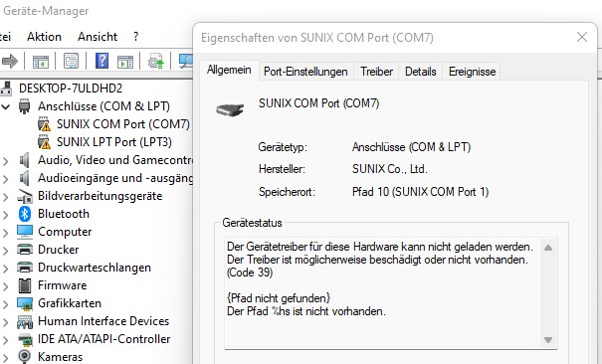This screenshot has width=602, height=364.
Task: Click the action pane toolbar icon
Action: pos(125,61)
